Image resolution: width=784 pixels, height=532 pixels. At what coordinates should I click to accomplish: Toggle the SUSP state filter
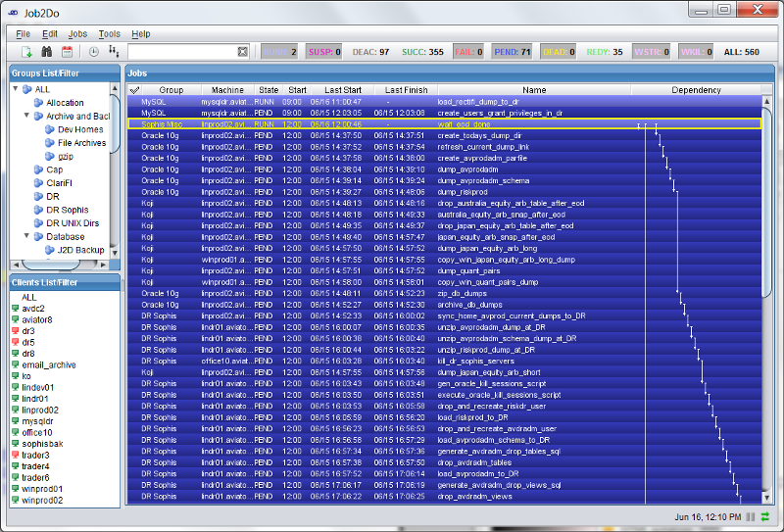click(324, 52)
